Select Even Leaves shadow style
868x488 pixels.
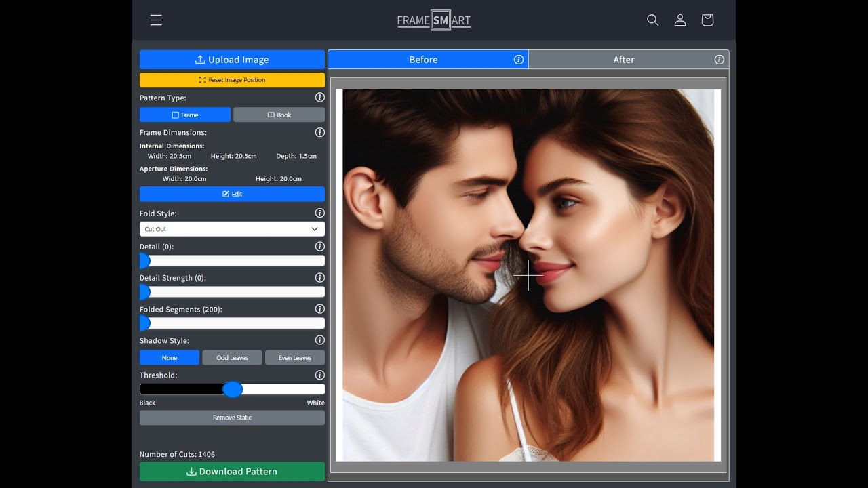(295, 358)
